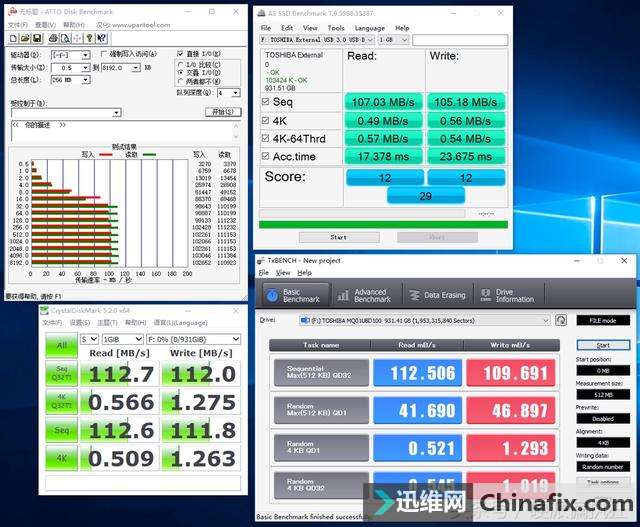Uncheck the 4K-64Thrd test in AS SSD

tap(265, 138)
